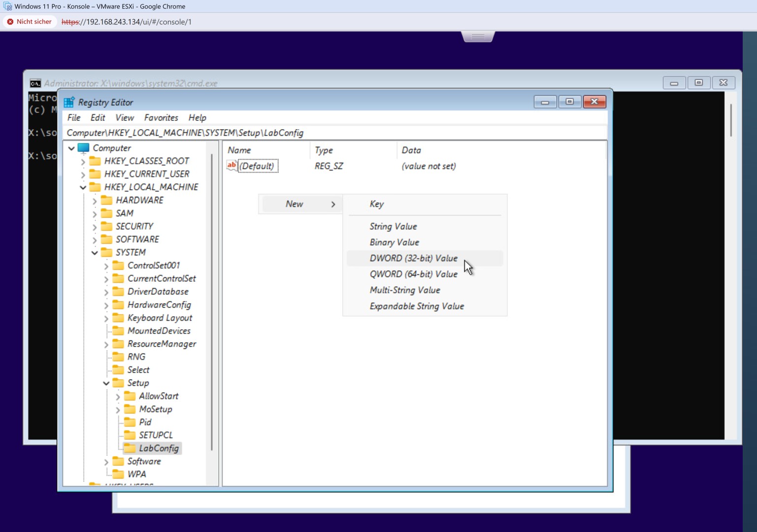Expand the CurrentControlSet key chevron
Image resolution: width=757 pixels, height=532 pixels.
coord(106,279)
